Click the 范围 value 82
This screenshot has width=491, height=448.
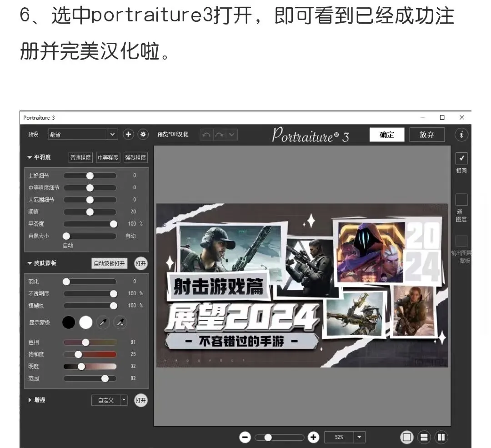[x=133, y=378]
